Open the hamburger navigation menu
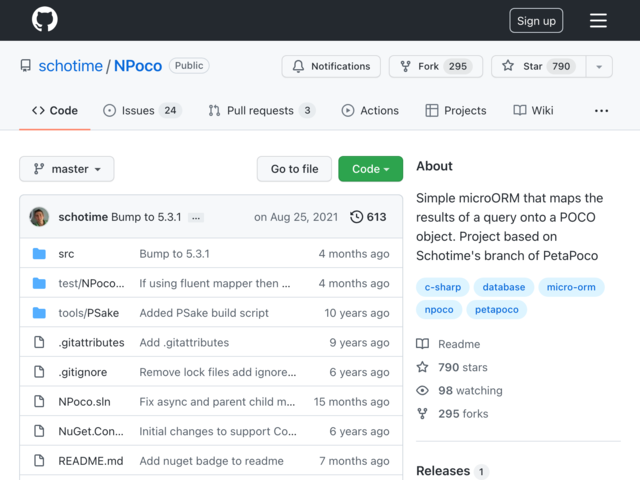Screen dimensions: 640x480 pos(598,20)
